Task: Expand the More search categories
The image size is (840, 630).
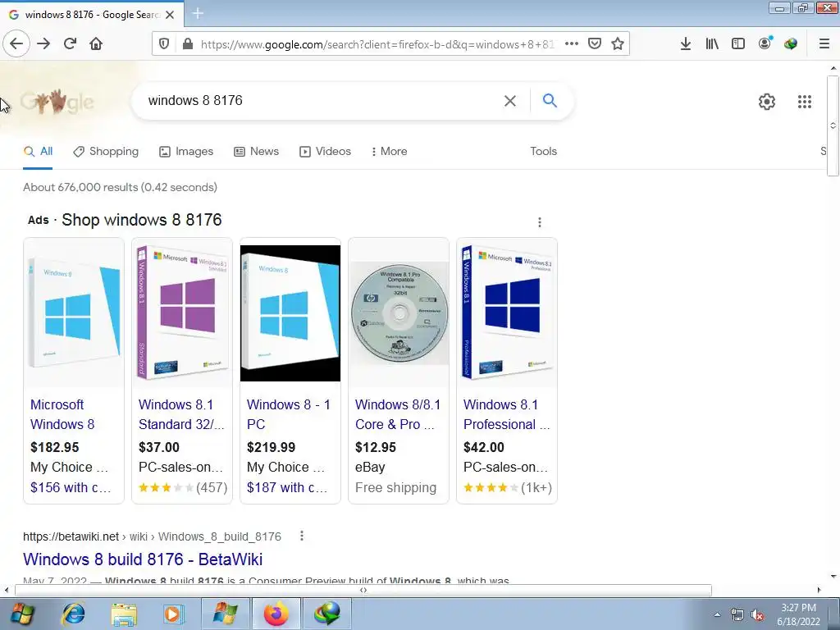Action: click(x=389, y=152)
